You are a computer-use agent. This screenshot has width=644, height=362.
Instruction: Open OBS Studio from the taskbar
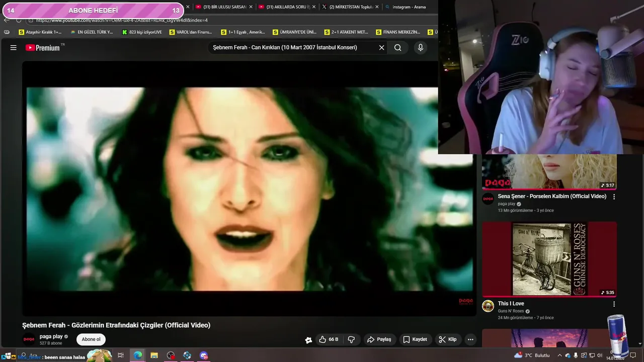(171, 355)
